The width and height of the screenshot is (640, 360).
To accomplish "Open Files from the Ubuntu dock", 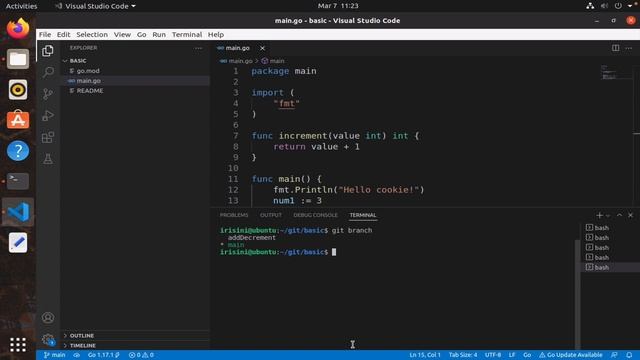I will coord(18,59).
